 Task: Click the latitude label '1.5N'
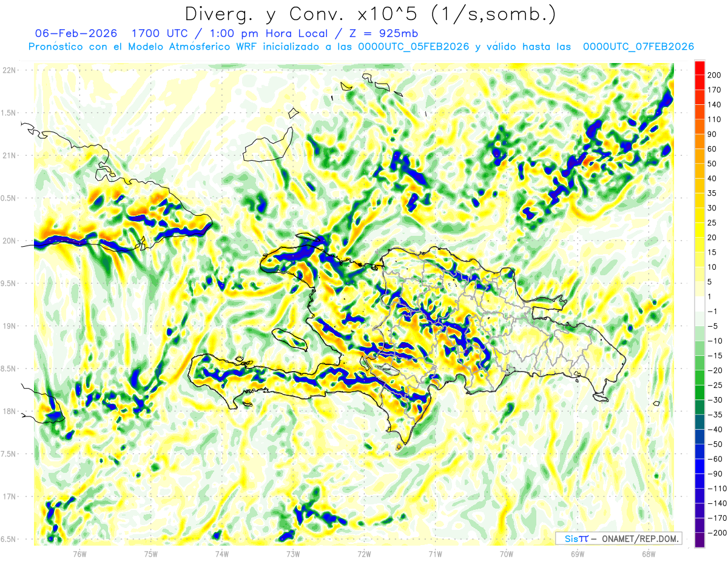(x=10, y=113)
